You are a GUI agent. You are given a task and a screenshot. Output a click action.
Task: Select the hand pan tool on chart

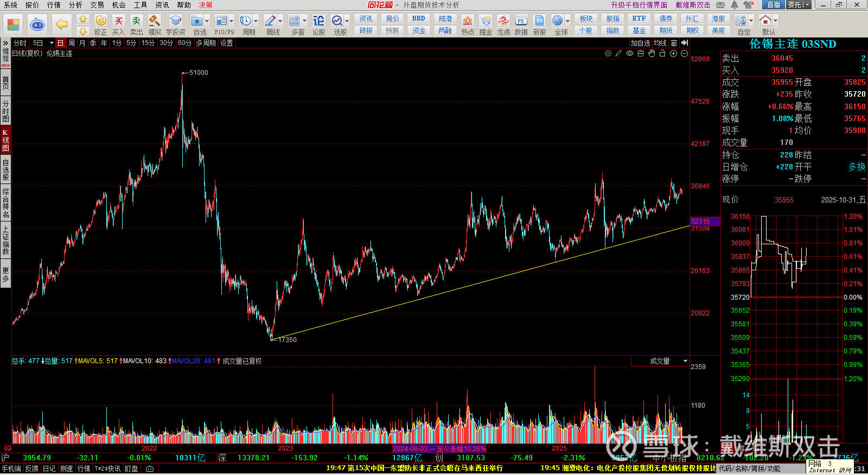coord(652,53)
